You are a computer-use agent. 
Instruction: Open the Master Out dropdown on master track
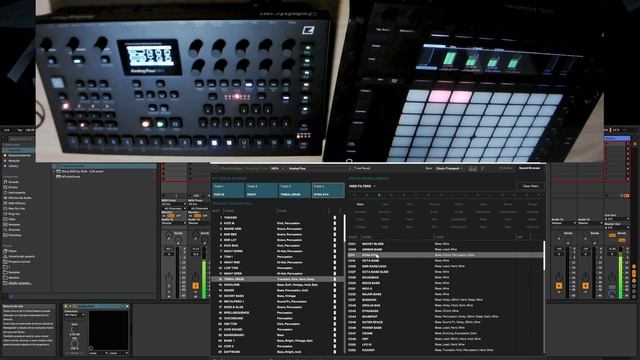pos(616,228)
